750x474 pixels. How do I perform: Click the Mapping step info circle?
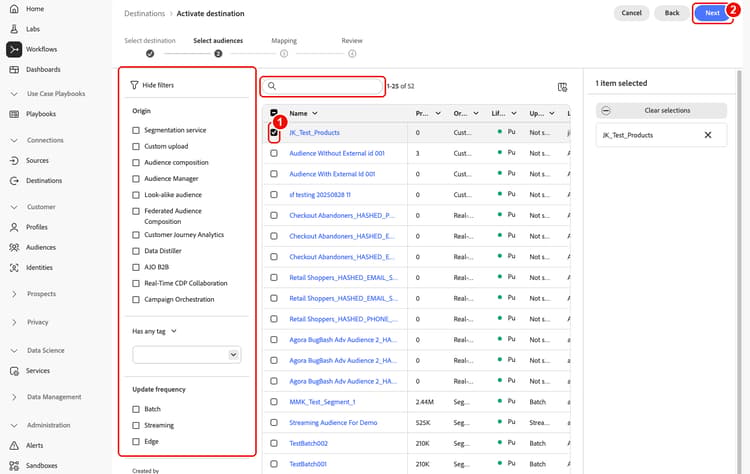[x=284, y=54]
